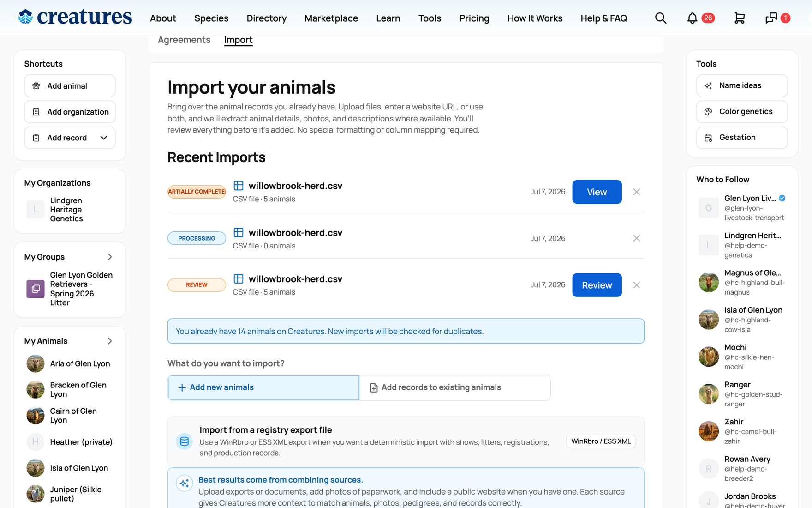
Task: Dismiss the Partially Complete willowbrook-herd.csv import
Action: (x=637, y=192)
